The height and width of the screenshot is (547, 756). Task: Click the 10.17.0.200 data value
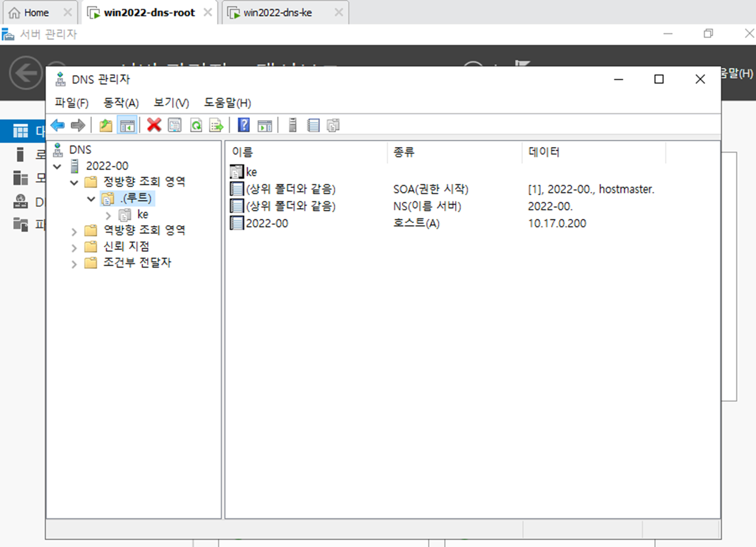557,224
